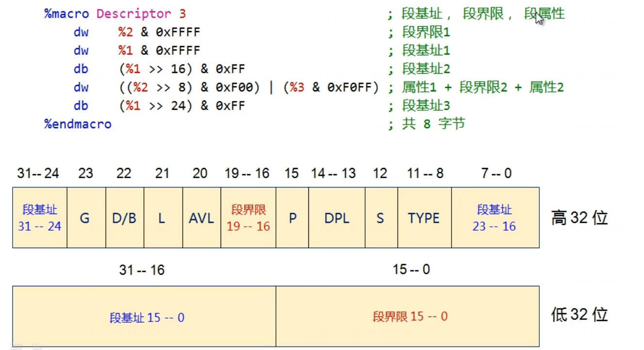Click the black '31 -- 16' bit label
This screenshot has width=644, height=350.
point(142,270)
